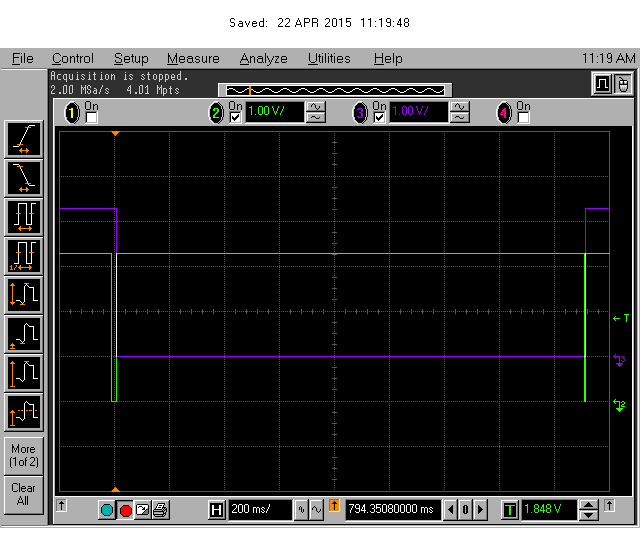The image size is (640, 544).
Task: Select the period measurement icon
Action: (24, 217)
